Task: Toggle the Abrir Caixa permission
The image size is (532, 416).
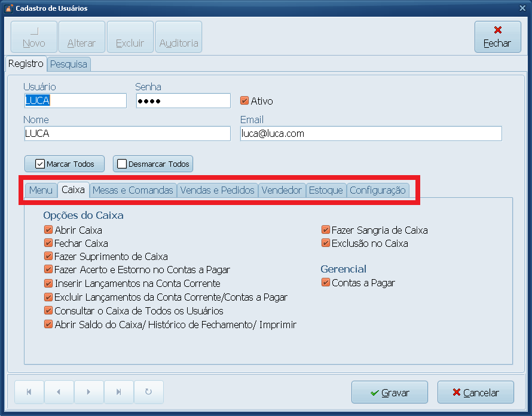Action: (x=48, y=230)
